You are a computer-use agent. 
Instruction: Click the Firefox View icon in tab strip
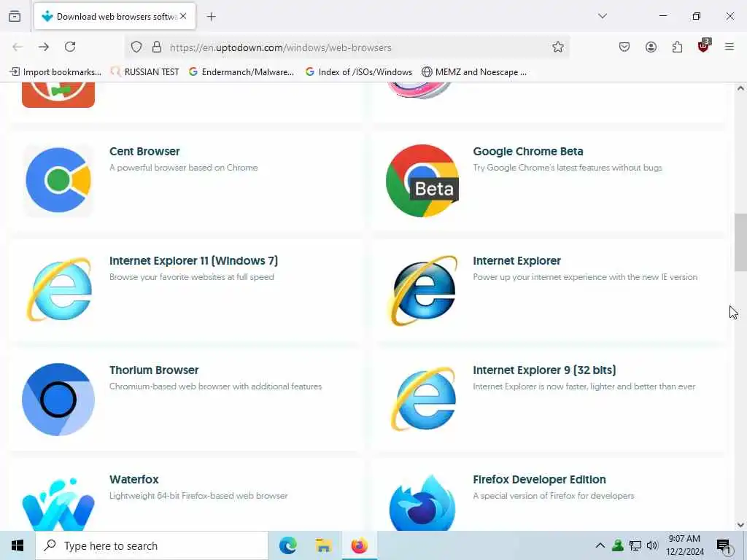15,16
